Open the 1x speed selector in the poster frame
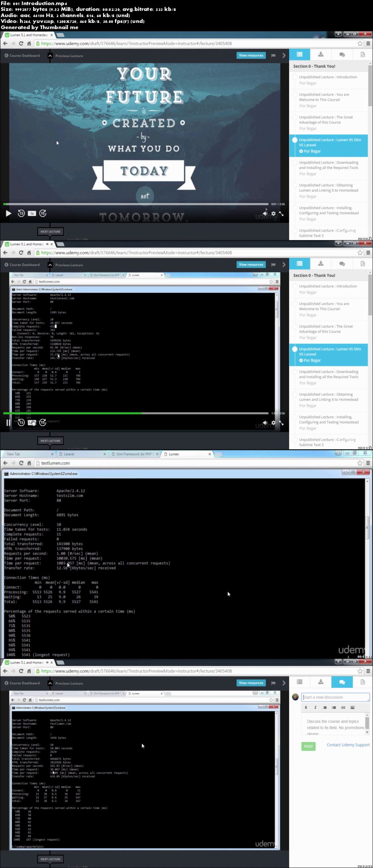This screenshot has height=868, width=373. [x=32, y=214]
